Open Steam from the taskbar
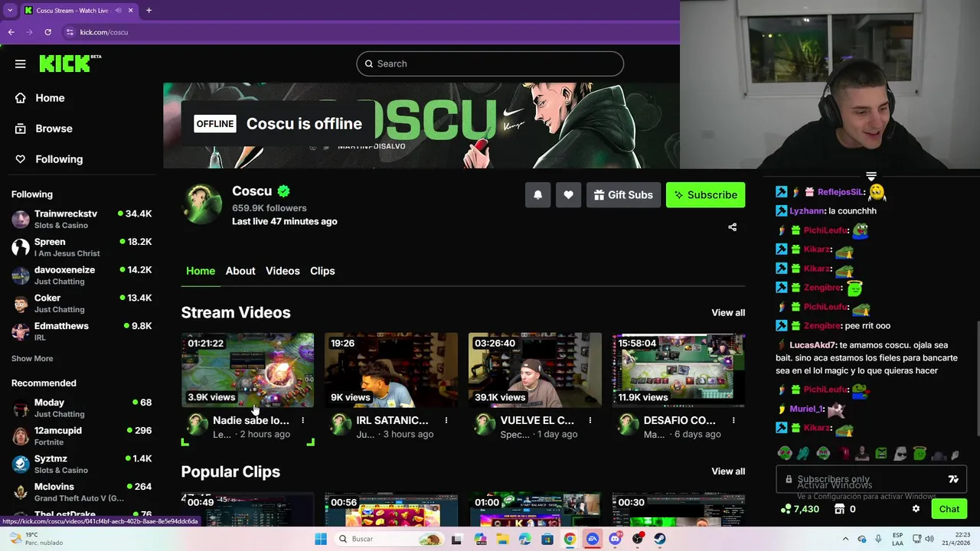The width and height of the screenshot is (980, 551). (660, 539)
